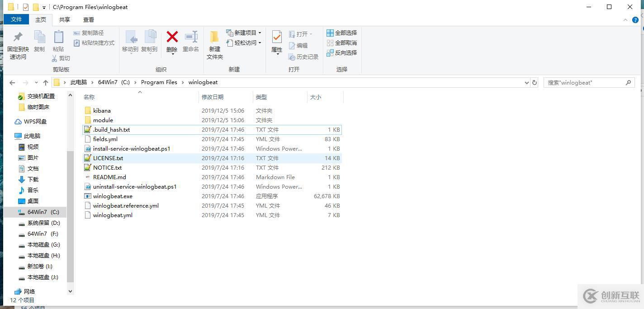Sort by Date modified (修改日期) header
The width and height of the screenshot is (644, 309).
(226, 97)
